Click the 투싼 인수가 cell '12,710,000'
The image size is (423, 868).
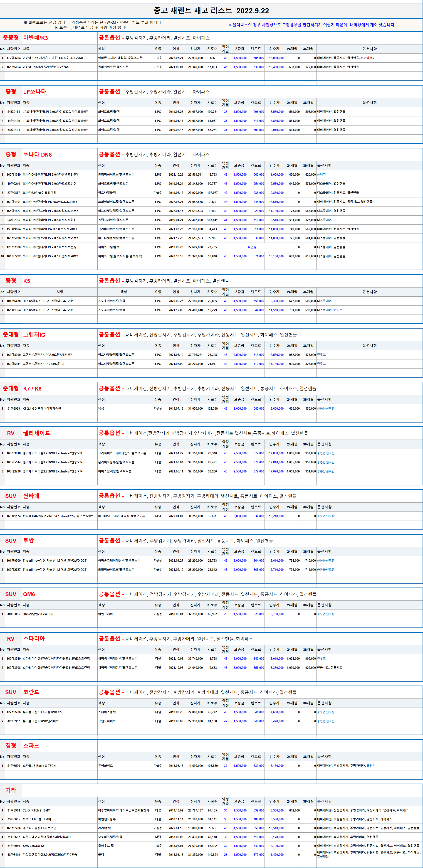coord(276,570)
